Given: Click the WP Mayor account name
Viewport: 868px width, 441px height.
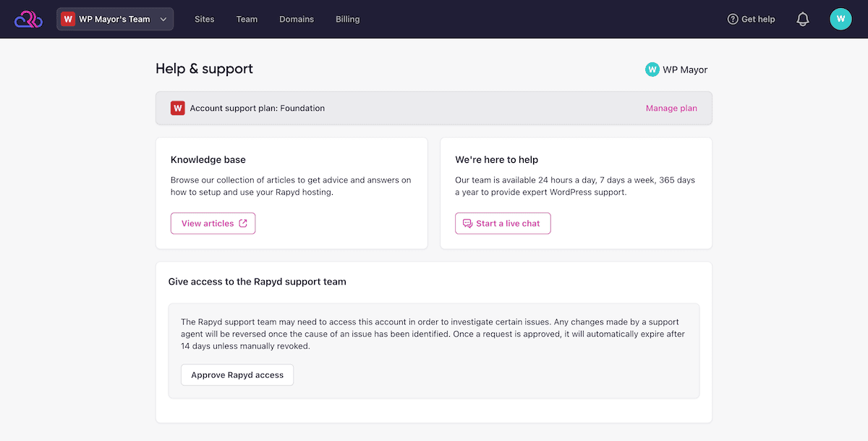Looking at the screenshot, I should coord(685,70).
